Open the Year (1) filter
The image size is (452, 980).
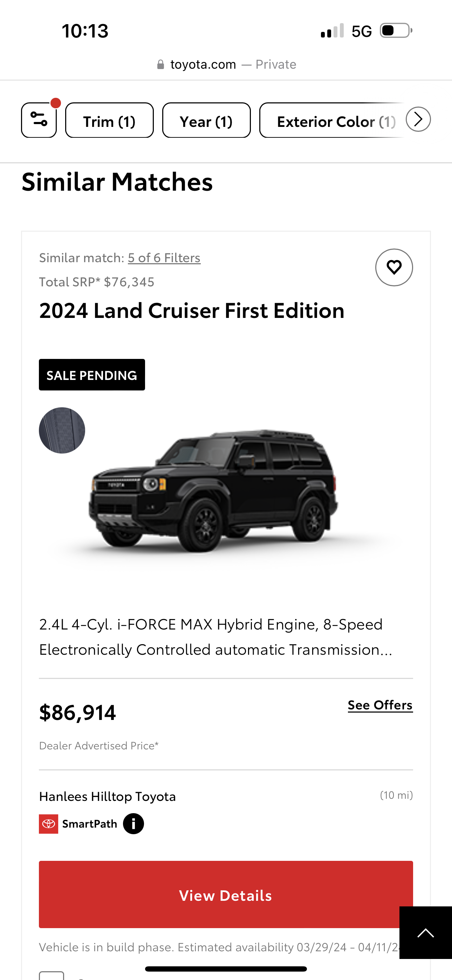[x=206, y=120]
